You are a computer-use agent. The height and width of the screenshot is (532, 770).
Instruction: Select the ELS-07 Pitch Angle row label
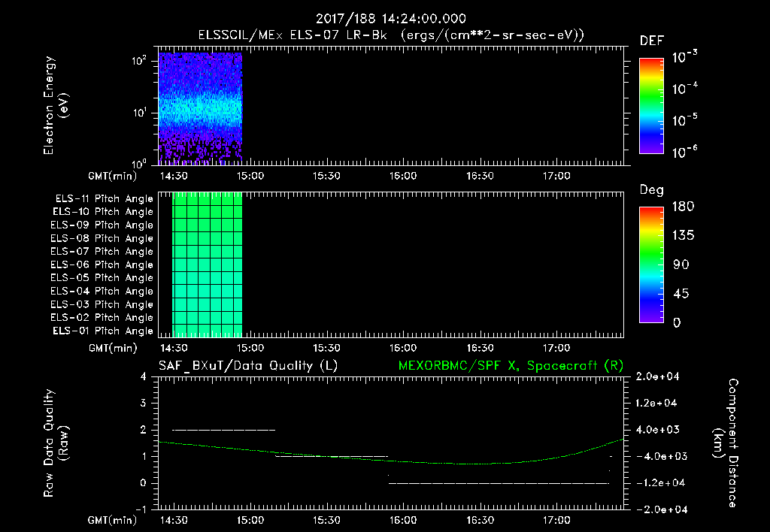coord(102,251)
